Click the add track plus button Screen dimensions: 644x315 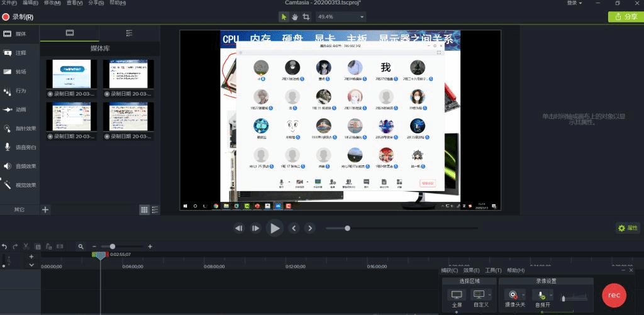31,257
